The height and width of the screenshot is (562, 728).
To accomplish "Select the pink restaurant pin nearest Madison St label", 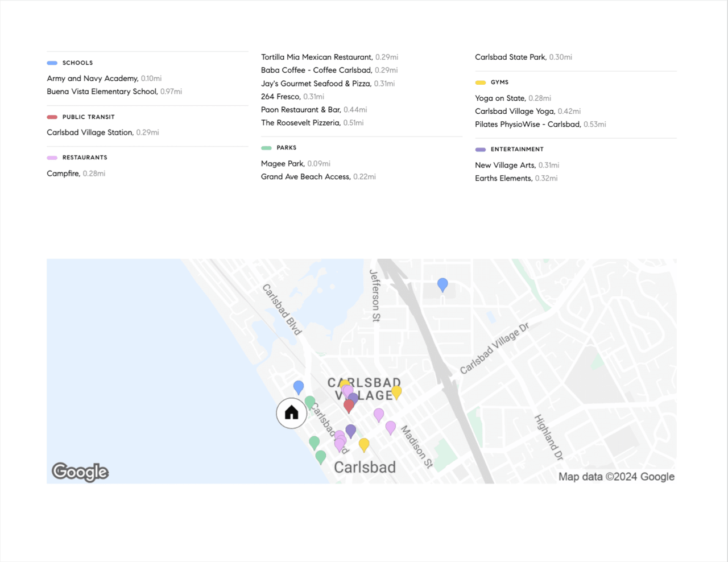I will click(x=391, y=428).
